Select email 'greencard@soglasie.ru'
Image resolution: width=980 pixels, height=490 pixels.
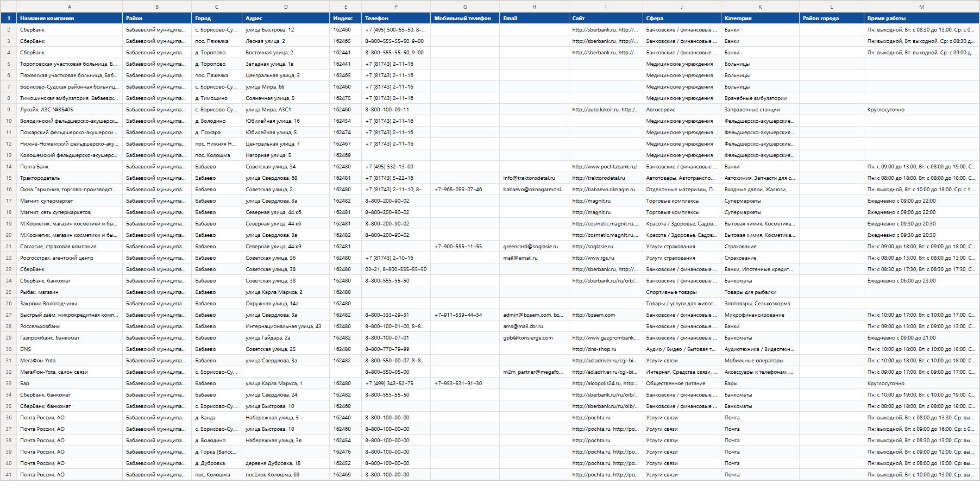(x=534, y=247)
